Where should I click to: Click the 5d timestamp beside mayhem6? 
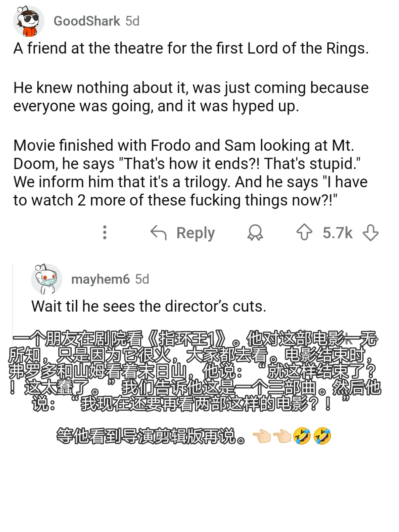point(142,279)
